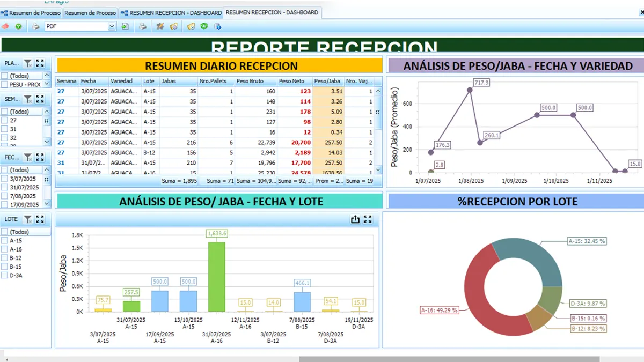Image resolution: width=644 pixels, height=362 pixels.
Task: Select the D-3A lote checkbox
Action: (x=5, y=275)
